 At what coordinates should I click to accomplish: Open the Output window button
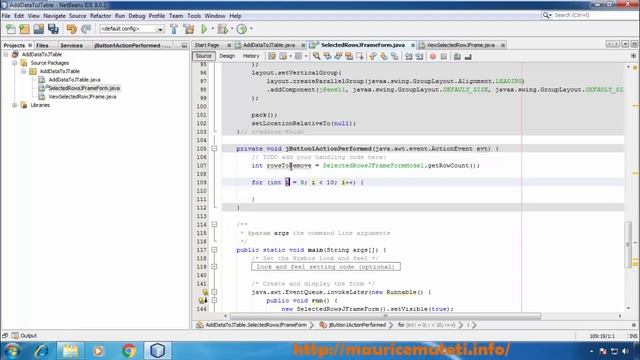click(x=24, y=336)
